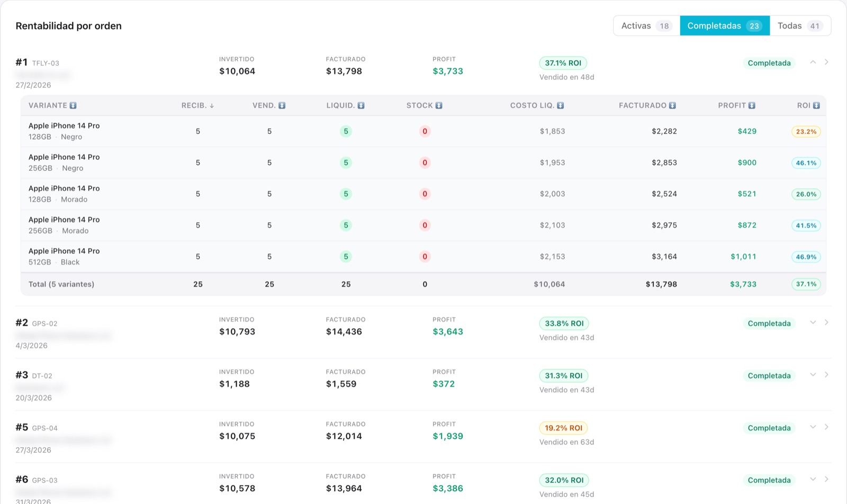The image size is (847, 504).
Task: Sort by the STOCK column icon
Action: point(439,106)
